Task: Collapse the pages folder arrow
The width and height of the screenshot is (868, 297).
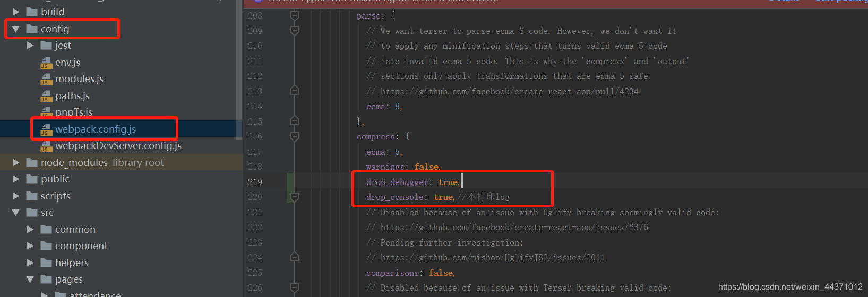Action: click(30, 279)
